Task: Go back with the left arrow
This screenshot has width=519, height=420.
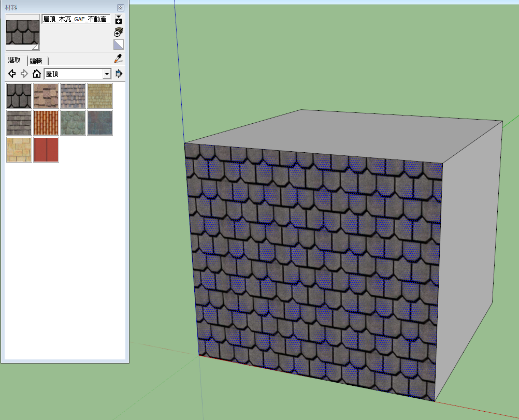Action: [x=12, y=74]
